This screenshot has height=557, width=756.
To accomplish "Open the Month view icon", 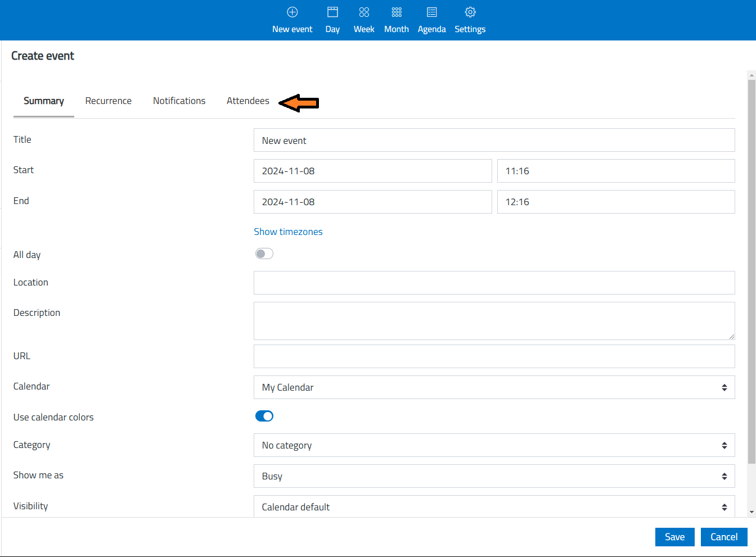I will pyautogui.click(x=397, y=12).
